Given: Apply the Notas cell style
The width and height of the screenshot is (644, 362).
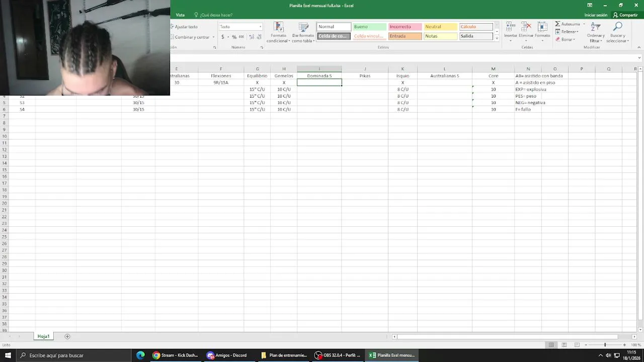Looking at the screenshot, I should (440, 36).
